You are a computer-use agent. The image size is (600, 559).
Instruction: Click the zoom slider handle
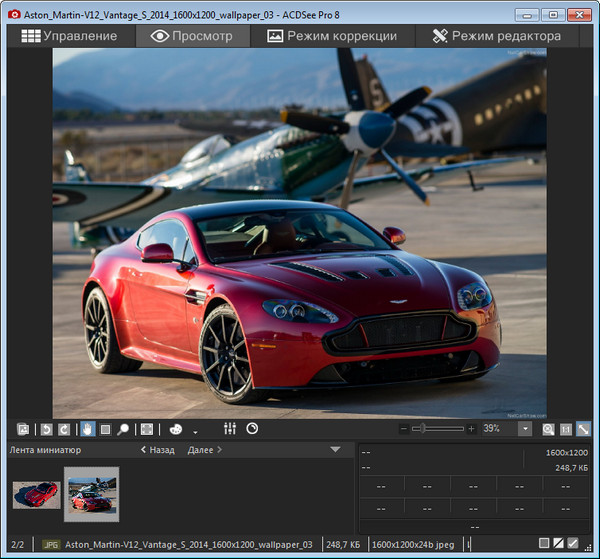coord(423,428)
